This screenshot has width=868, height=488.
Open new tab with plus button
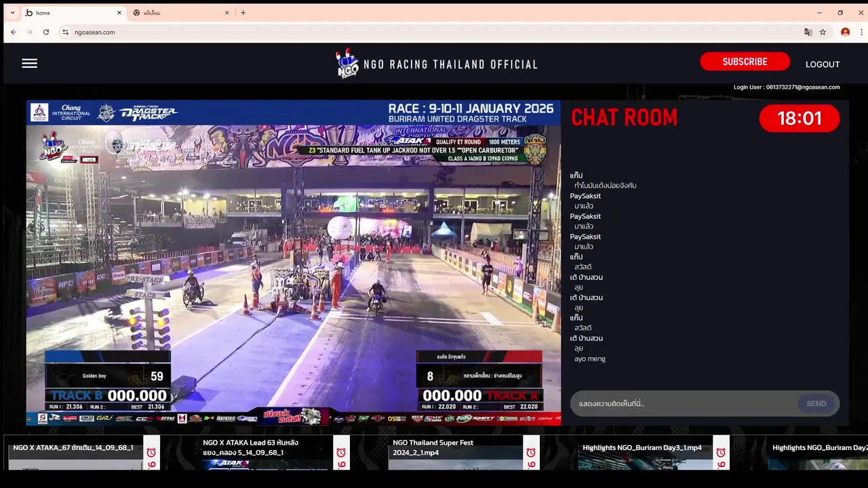click(243, 13)
